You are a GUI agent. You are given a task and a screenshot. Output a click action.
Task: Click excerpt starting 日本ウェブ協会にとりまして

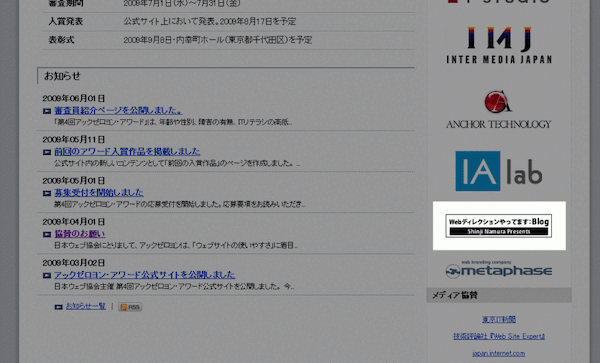pos(176,245)
